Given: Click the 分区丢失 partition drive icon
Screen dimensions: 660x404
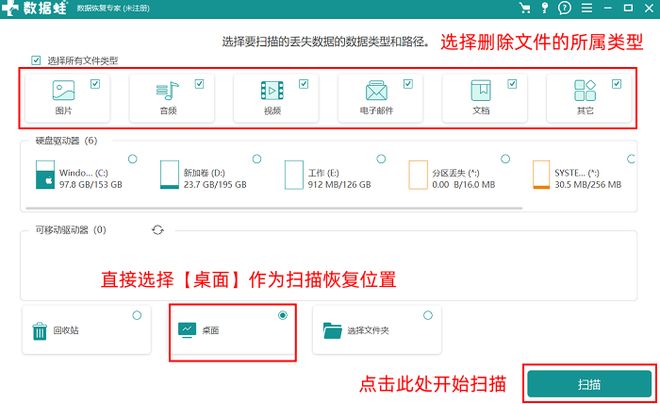Looking at the screenshot, I should (x=418, y=175).
